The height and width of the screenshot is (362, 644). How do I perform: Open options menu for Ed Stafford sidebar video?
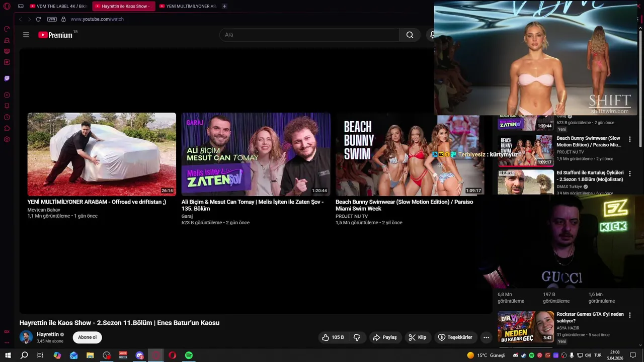pos(629,173)
